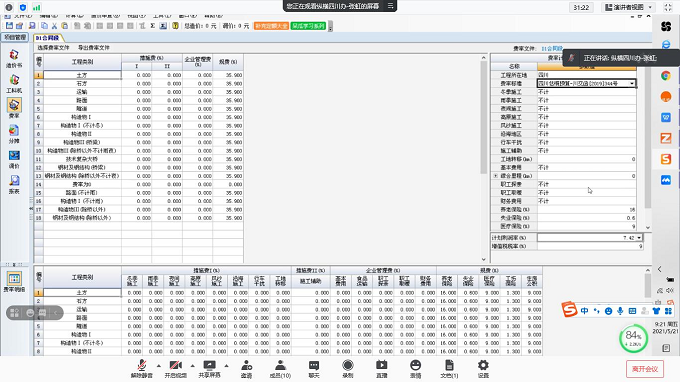The height and width of the screenshot is (382, 680).
Task: Click the 工地转移 (km) value field
Action: 587,159
